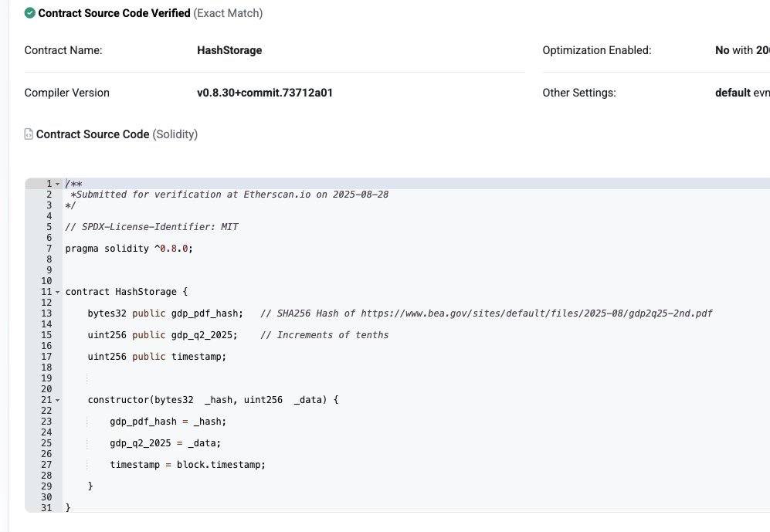This screenshot has height=532, width=770.
Task: Click the constructor signature on line 21
Action: [213, 400]
